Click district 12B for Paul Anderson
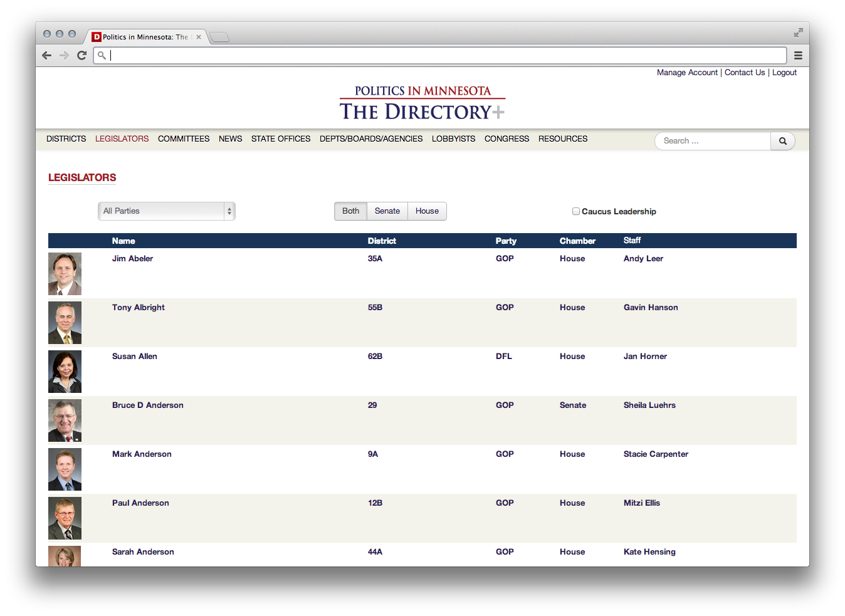The width and height of the screenshot is (845, 616). click(375, 503)
